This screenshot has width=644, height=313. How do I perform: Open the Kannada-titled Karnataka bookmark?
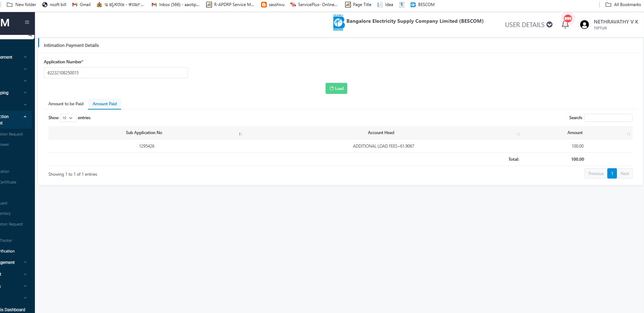click(x=120, y=5)
